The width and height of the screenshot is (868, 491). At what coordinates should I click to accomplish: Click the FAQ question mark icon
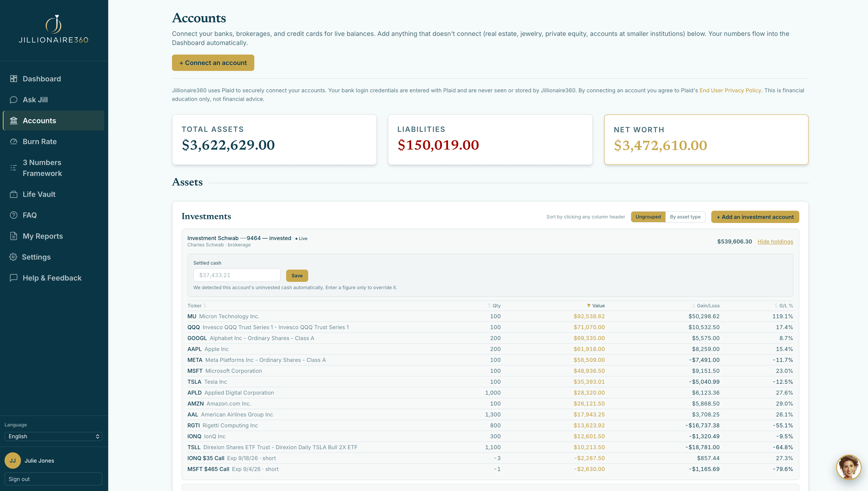click(x=13, y=215)
